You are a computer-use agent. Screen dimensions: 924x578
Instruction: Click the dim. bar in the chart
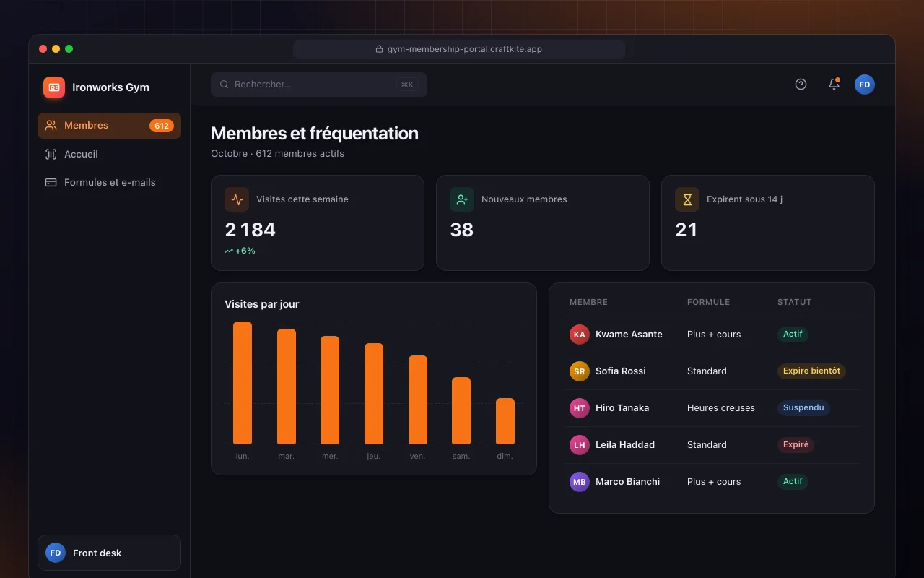pos(505,421)
